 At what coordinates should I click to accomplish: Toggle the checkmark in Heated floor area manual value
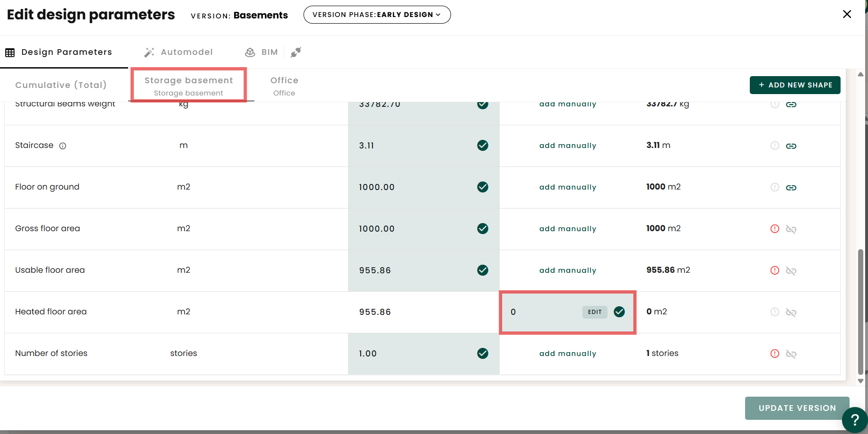[x=619, y=312]
